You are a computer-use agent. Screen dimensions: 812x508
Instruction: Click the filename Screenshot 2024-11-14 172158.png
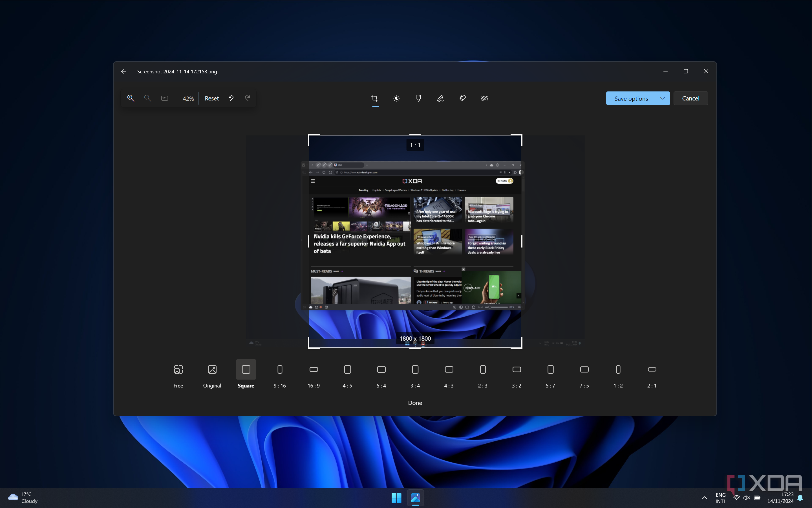[x=177, y=72]
